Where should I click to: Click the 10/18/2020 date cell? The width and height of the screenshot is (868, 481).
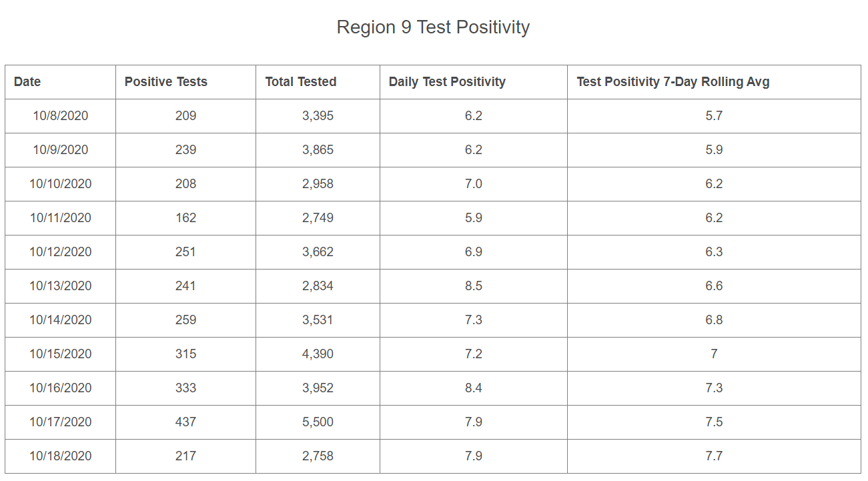click(x=61, y=456)
